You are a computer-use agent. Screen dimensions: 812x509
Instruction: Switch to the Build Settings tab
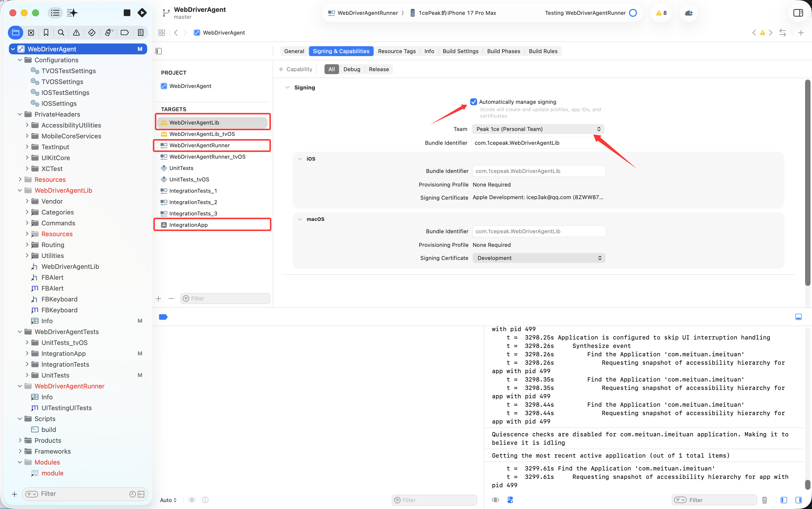[460, 51]
